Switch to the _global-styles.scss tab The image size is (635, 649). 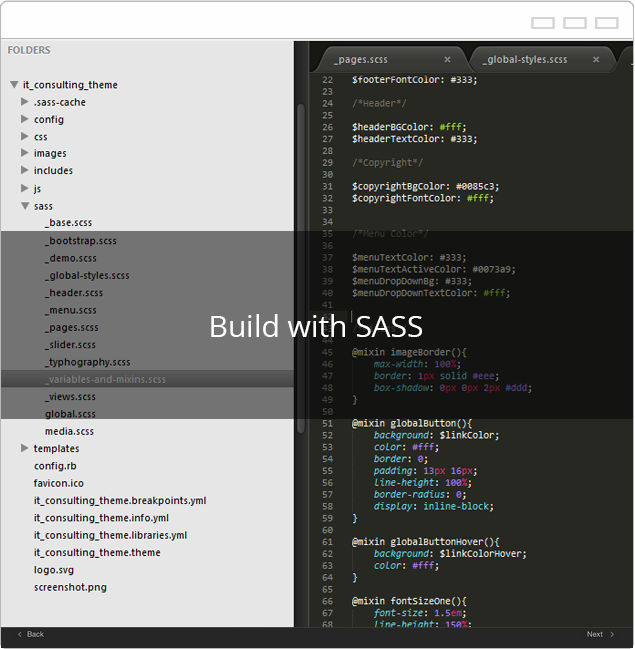[525, 60]
